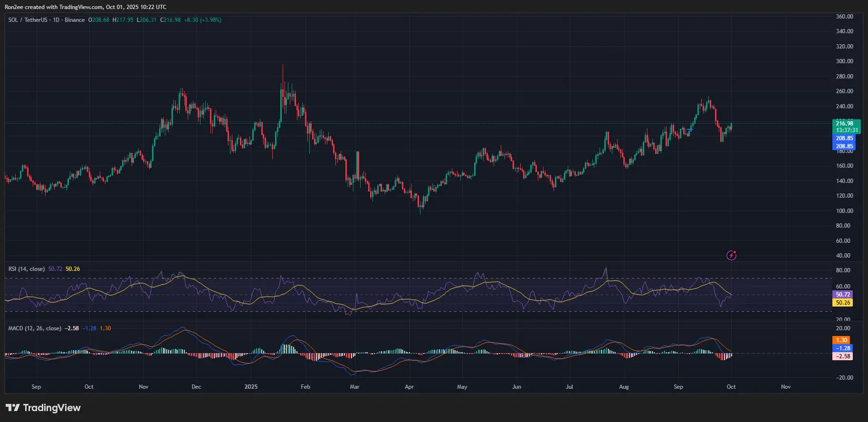Click the pink -2.58 MACD histogram tag
The image size is (868, 422).
click(x=842, y=356)
